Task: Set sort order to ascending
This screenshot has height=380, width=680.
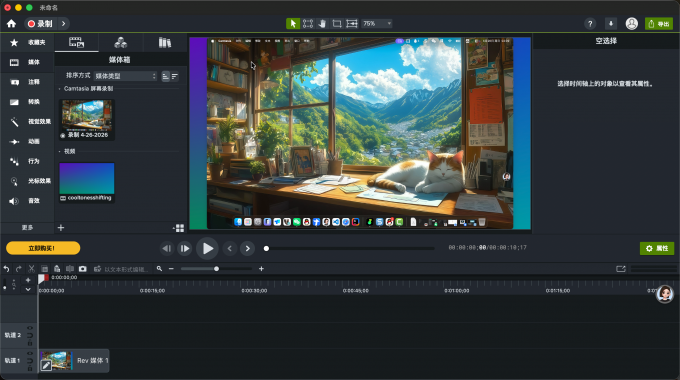Action: point(166,76)
